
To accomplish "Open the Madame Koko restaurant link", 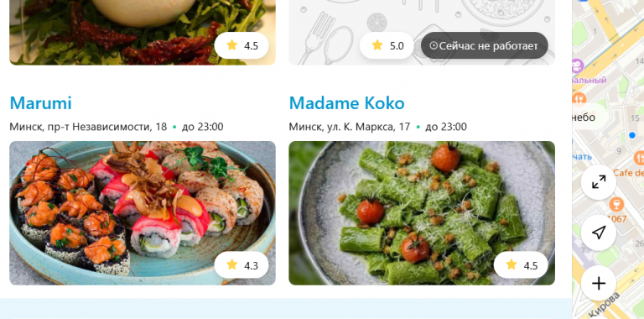I will (346, 102).
